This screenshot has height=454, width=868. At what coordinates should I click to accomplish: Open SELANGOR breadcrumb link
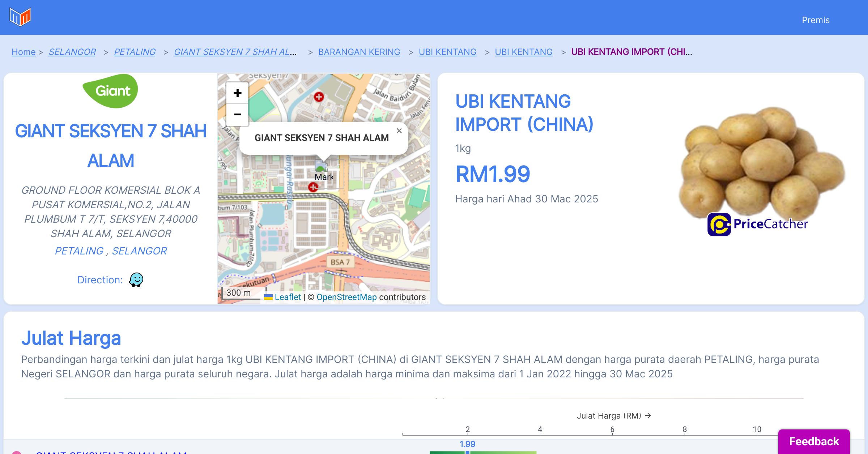72,52
